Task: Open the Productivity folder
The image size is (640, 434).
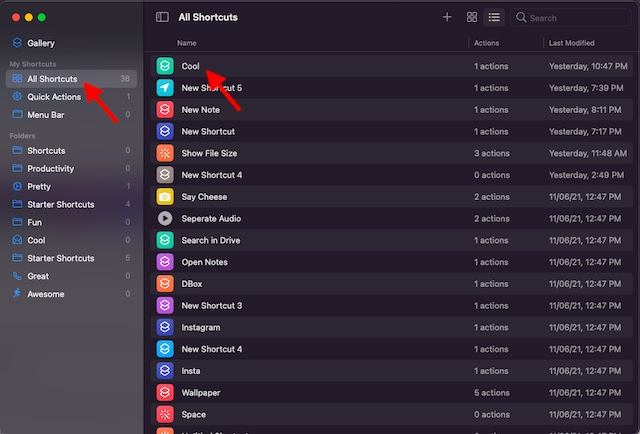Action: [x=50, y=169]
